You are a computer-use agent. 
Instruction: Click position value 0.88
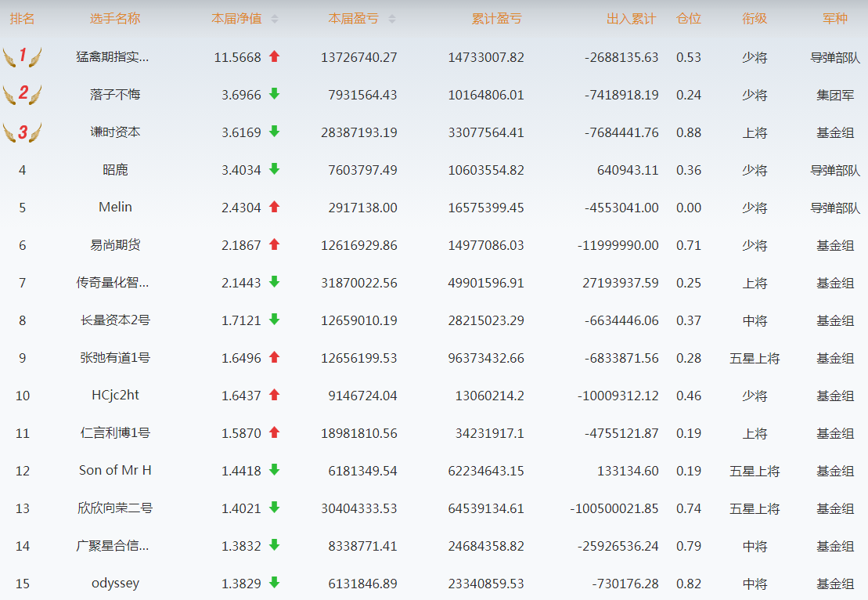click(x=689, y=133)
